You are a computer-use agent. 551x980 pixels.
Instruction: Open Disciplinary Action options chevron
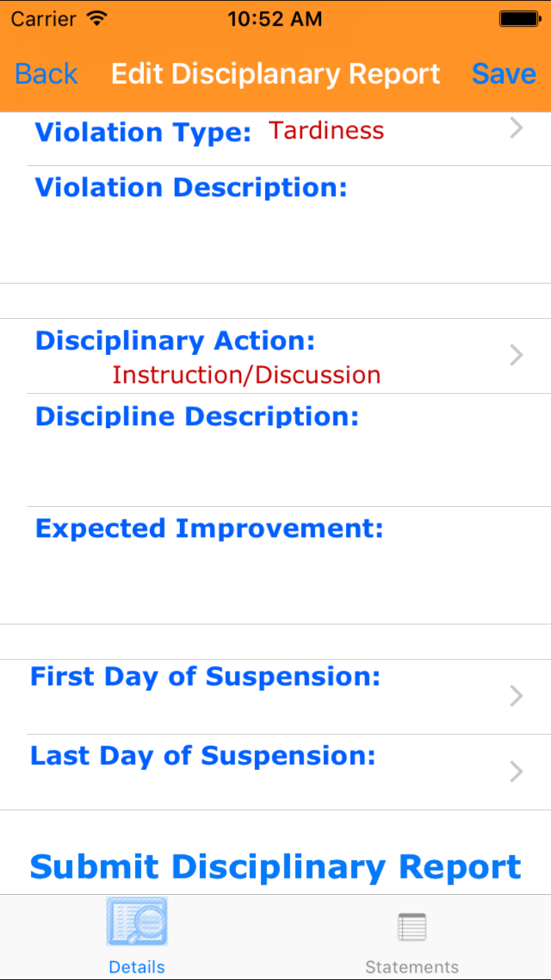[516, 356]
